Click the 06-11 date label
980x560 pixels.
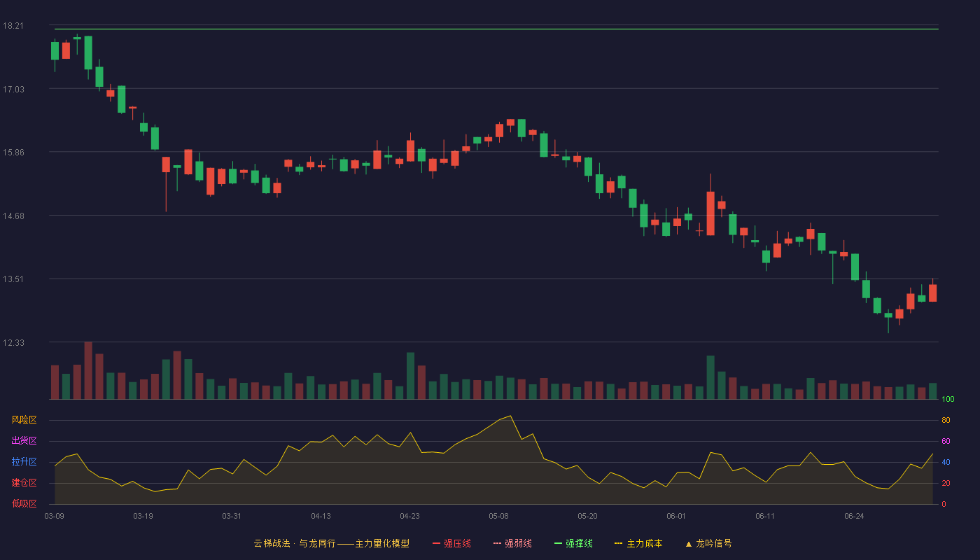765,516
